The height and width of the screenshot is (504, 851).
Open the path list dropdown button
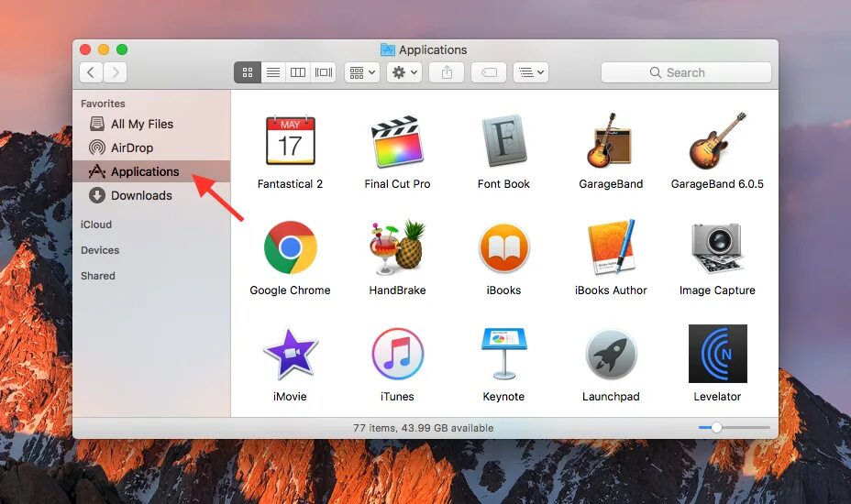point(531,72)
